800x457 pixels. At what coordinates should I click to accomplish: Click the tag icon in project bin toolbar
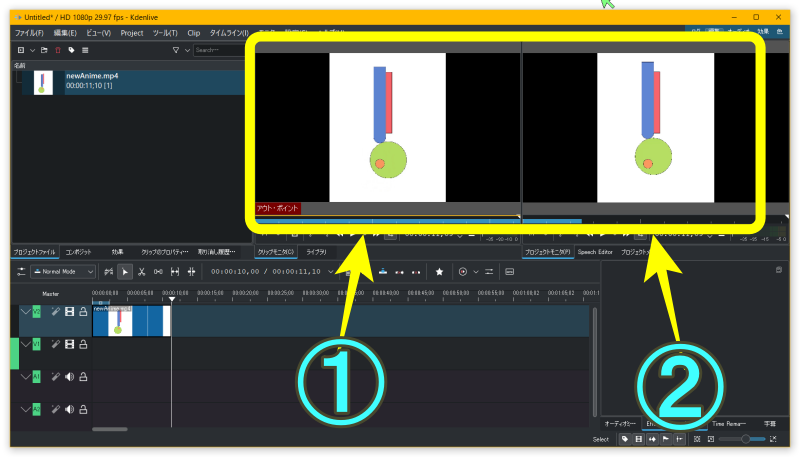click(x=71, y=50)
